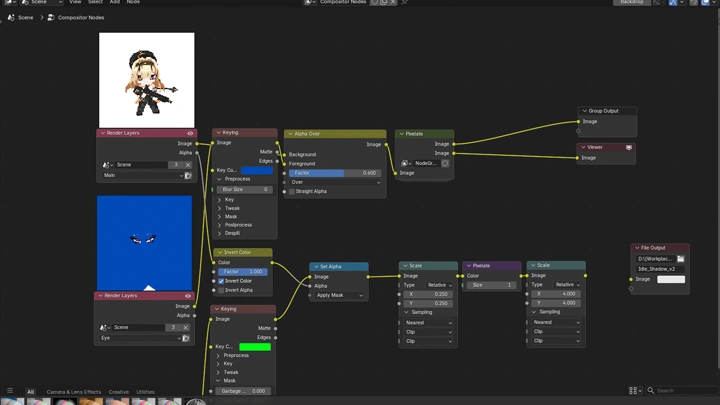Click the Pixelate Size field showing 1
This screenshot has width=720, height=405.
(491, 285)
